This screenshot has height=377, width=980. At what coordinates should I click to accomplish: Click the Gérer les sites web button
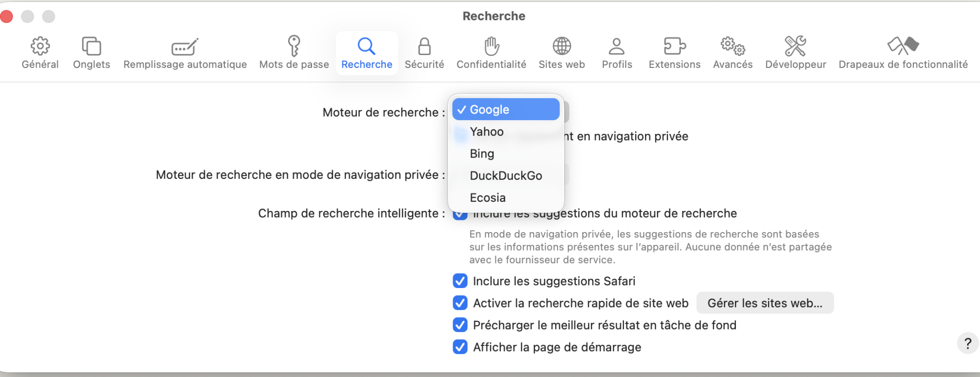point(765,303)
